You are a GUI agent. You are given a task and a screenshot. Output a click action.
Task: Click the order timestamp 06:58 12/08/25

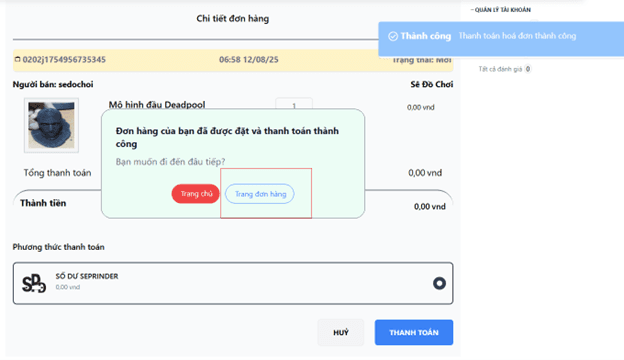(x=249, y=60)
